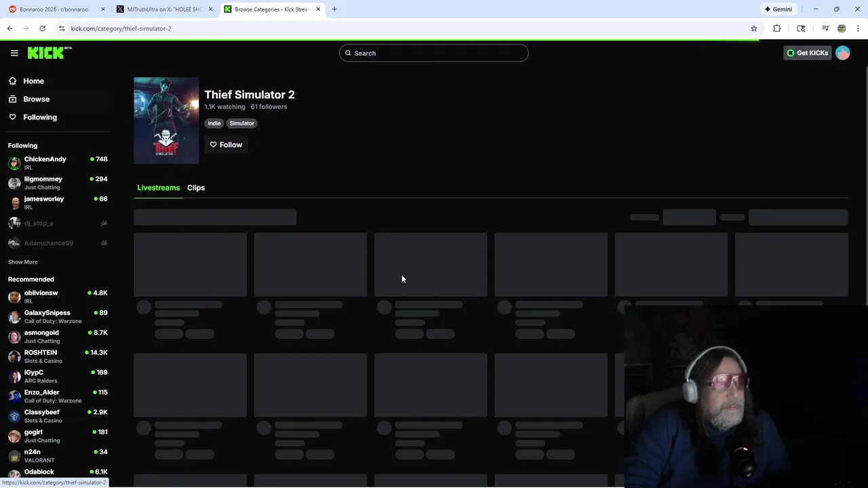The height and width of the screenshot is (488, 868).
Task: Click Classybeef's avatar
Action: (14, 416)
